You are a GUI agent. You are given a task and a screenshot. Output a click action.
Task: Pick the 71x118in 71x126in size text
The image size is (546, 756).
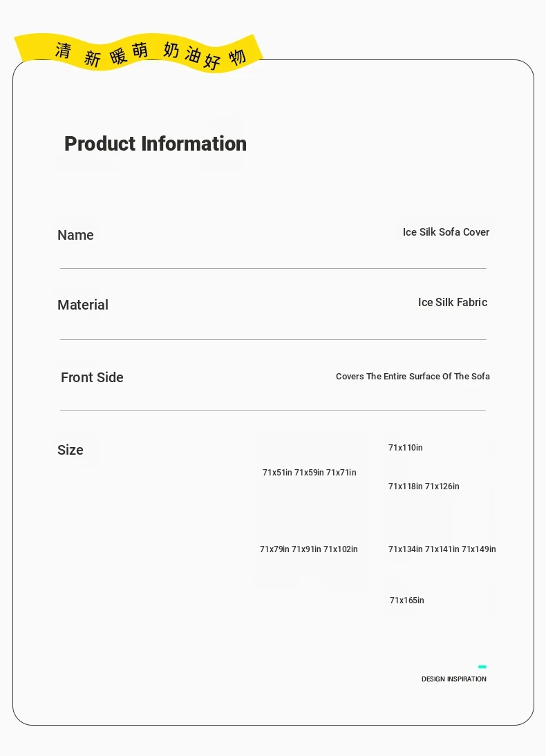coord(424,486)
